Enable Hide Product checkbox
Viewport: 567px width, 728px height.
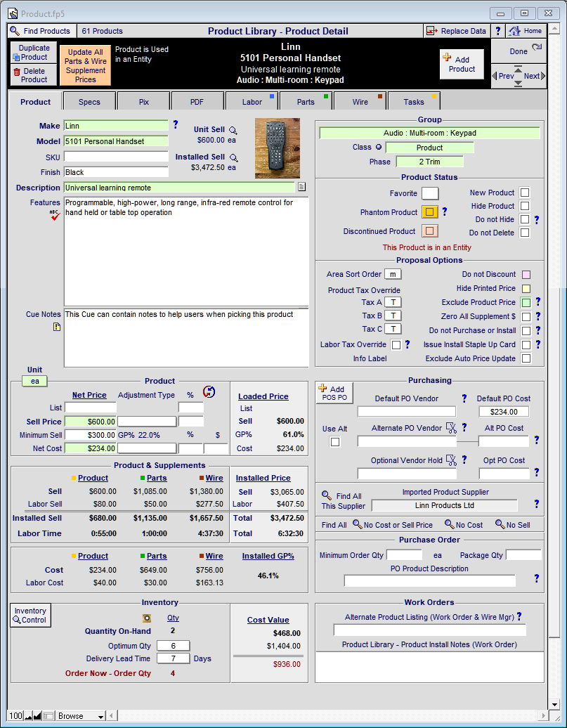pos(525,206)
